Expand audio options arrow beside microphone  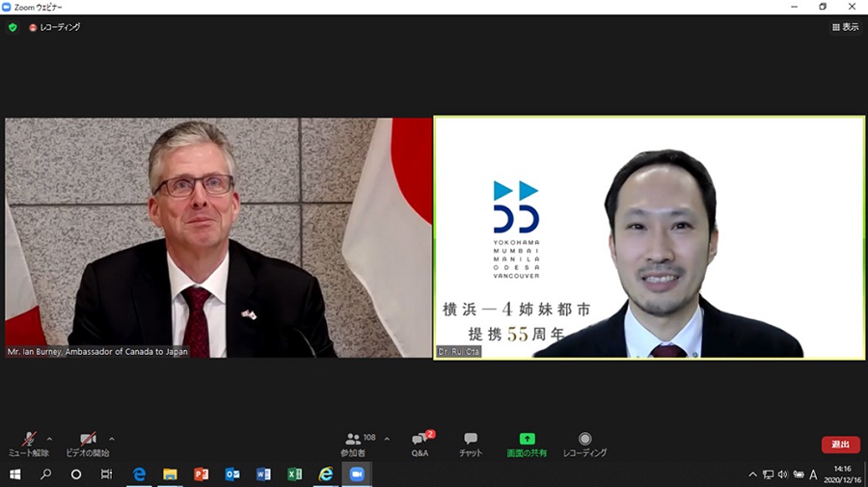[x=49, y=438]
